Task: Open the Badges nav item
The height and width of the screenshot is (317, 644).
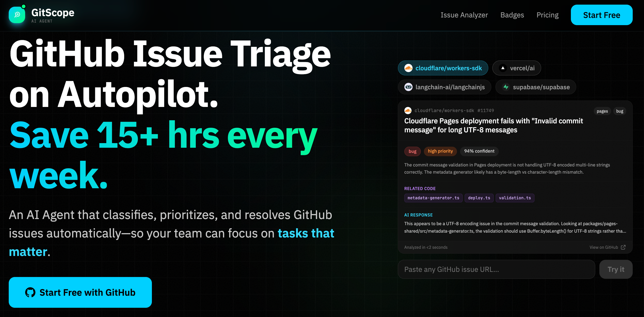Action: (x=512, y=15)
